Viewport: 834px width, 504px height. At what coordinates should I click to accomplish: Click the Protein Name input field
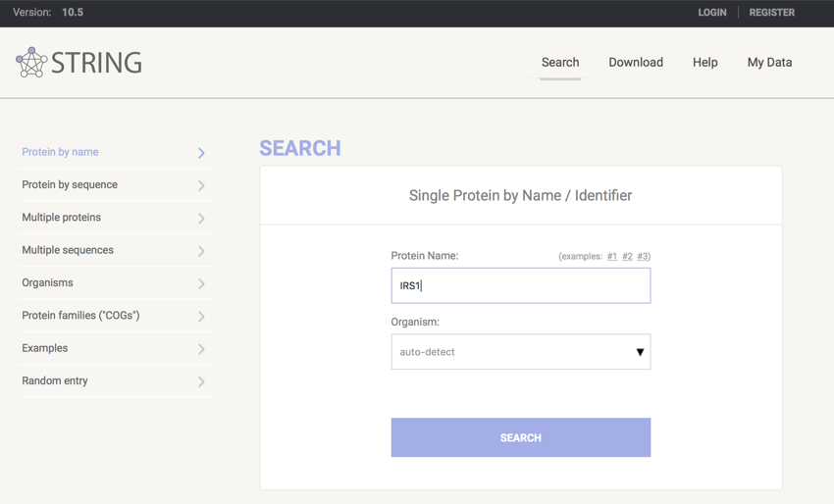click(520, 286)
